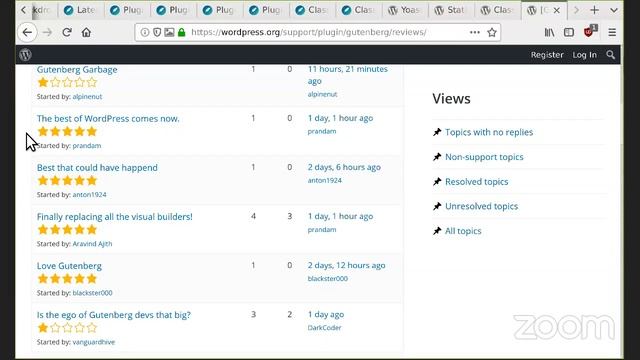Open page actions three-dot menu
The height and width of the screenshot is (360, 640).
pyautogui.click(x=474, y=32)
